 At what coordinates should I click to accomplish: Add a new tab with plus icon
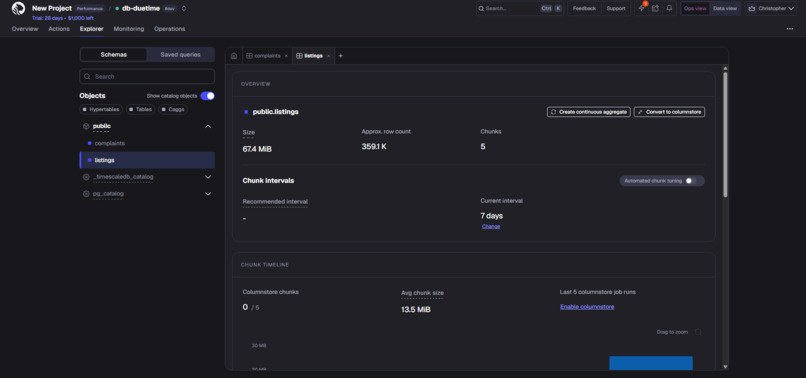340,56
